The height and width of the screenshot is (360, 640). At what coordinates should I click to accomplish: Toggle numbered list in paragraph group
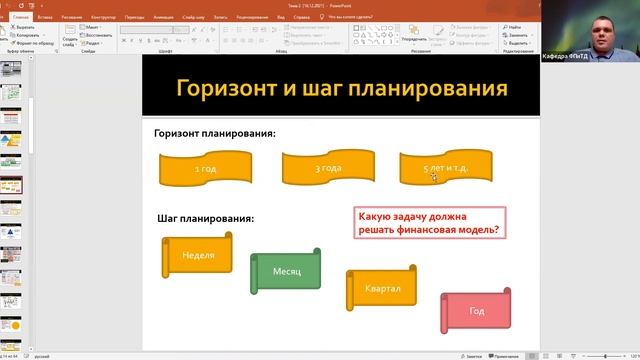point(240,29)
